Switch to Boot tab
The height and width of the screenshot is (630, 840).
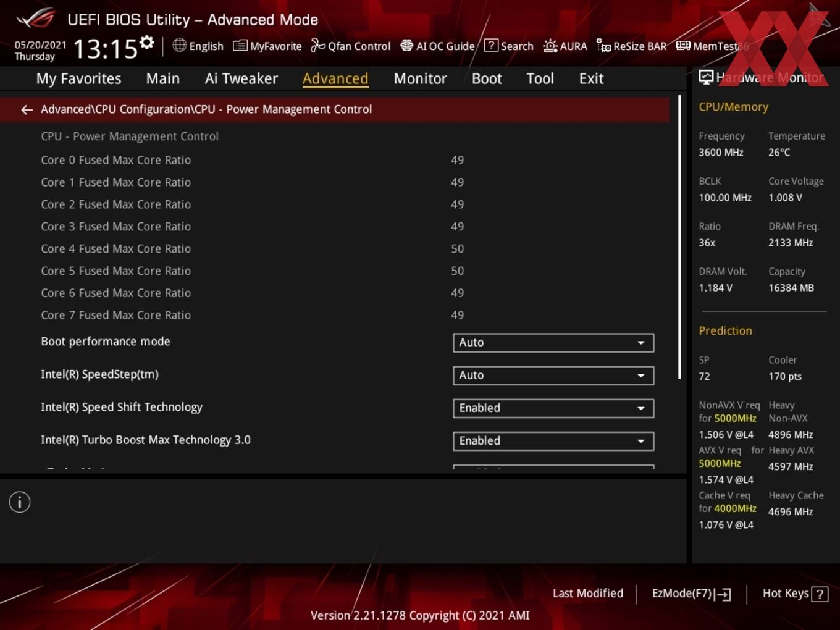(x=487, y=78)
